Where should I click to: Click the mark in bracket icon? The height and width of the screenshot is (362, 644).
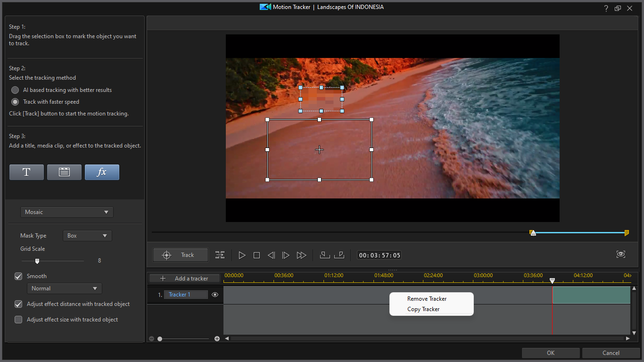coord(324,255)
